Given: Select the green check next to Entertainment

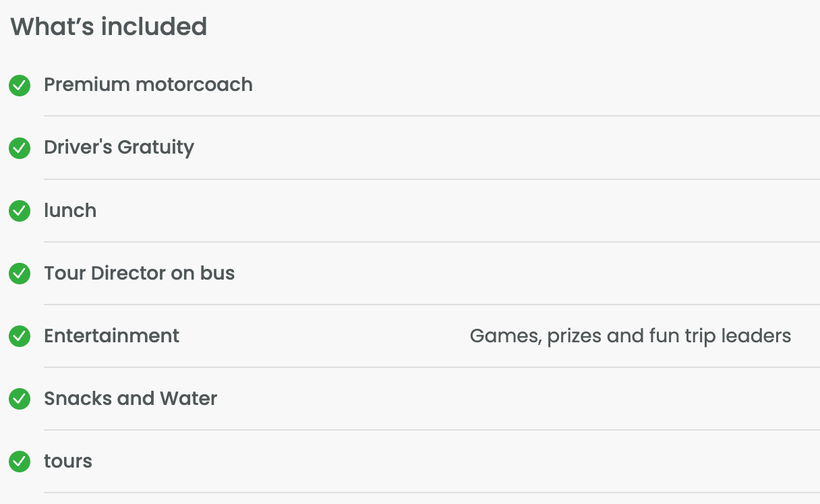Looking at the screenshot, I should pyautogui.click(x=20, y=336).
